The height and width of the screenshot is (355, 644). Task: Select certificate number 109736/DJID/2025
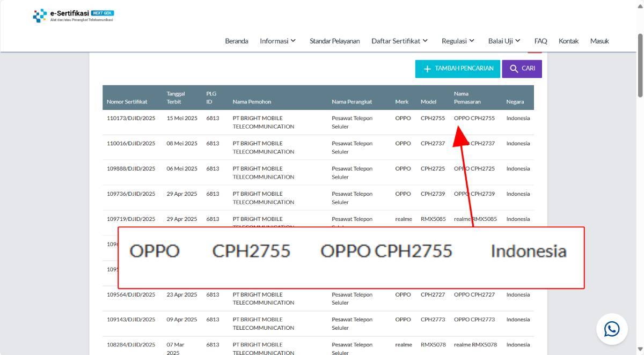tap(131, 194)
